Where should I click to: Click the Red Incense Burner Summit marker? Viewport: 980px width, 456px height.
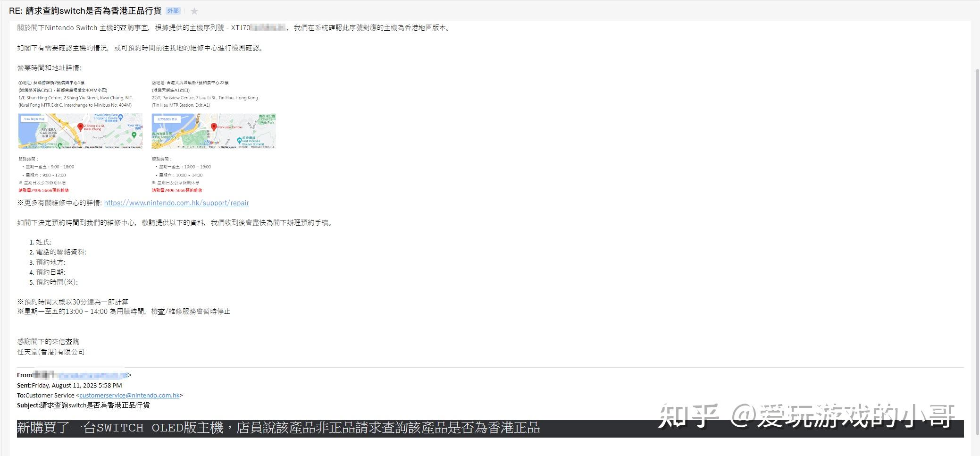[x=239, y=141]
